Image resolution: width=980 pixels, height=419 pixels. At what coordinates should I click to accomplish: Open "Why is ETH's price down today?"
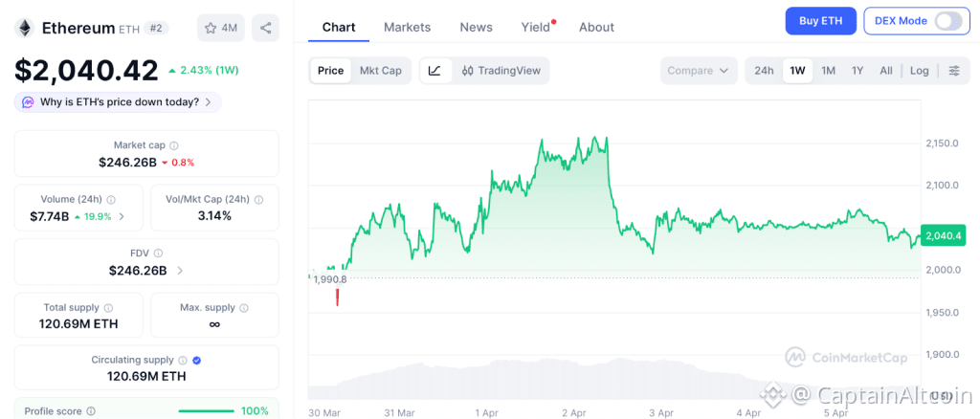point(119,102)
